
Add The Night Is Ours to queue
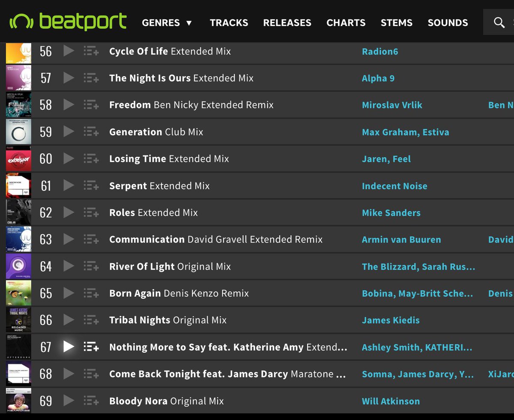91,78
